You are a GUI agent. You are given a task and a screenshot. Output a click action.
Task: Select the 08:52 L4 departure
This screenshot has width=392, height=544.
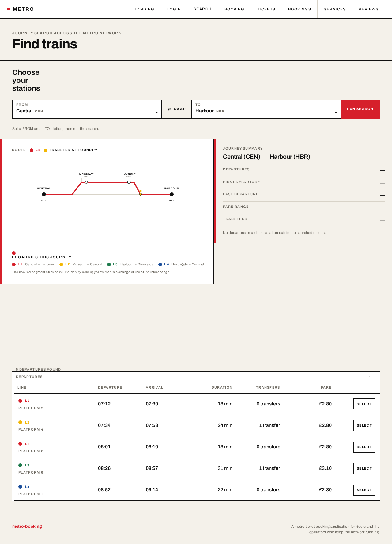point(364,490)
